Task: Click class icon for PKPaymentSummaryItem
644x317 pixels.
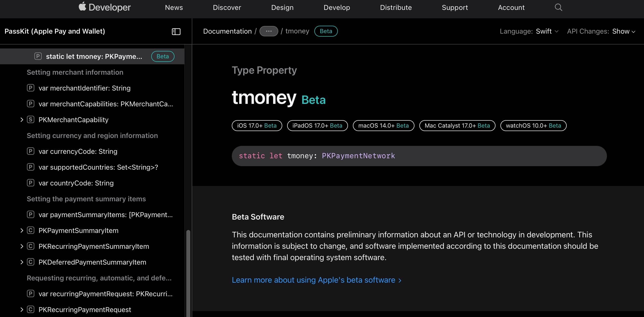Action: [30, 230]
